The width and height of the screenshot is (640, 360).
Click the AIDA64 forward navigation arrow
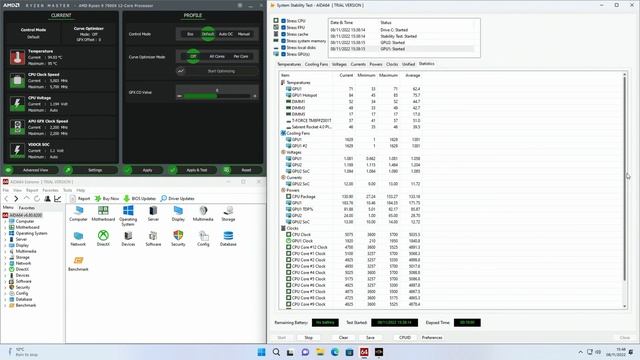(x=16, y=199)
